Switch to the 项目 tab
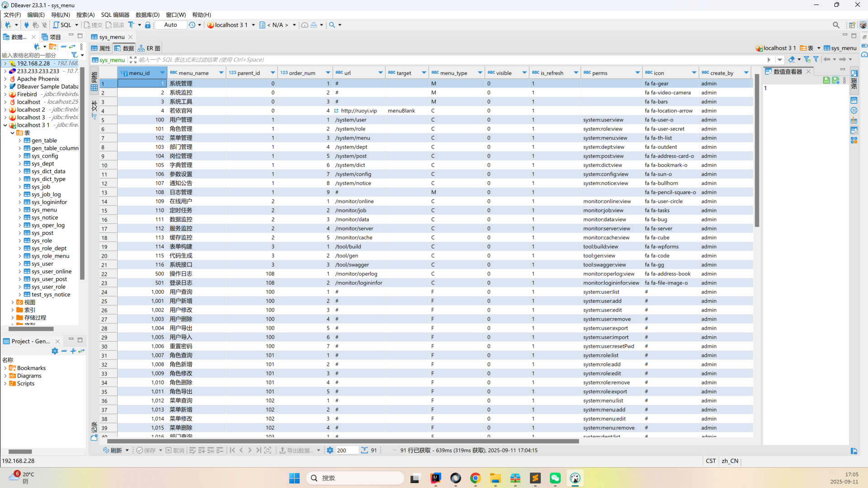Viewport: 868px width, 488px height. coord(51,37)
